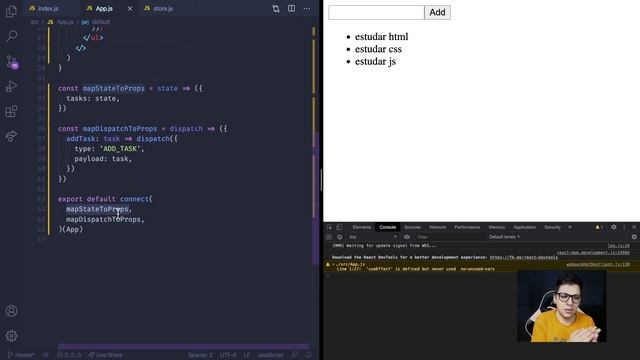The image size is (640, 360).
Task: Clear the console
Action: click(x=340, y=237)
